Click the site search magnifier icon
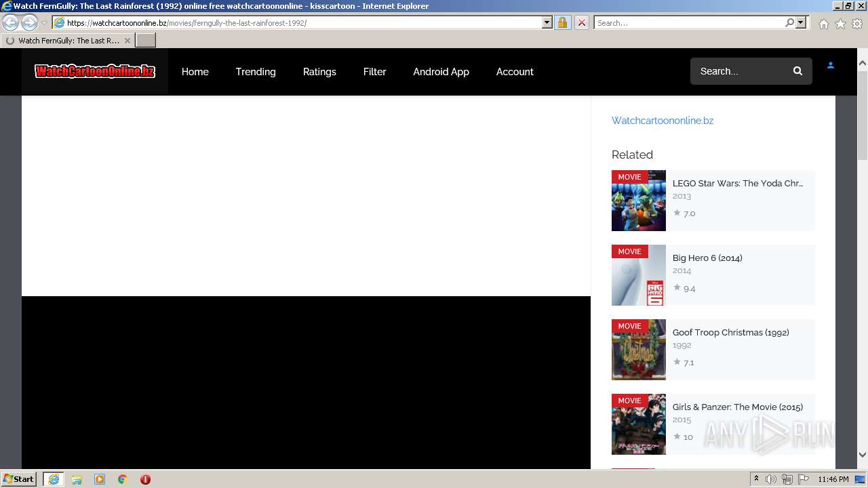This screenshot has width=868, height=488. coord(797,71)
